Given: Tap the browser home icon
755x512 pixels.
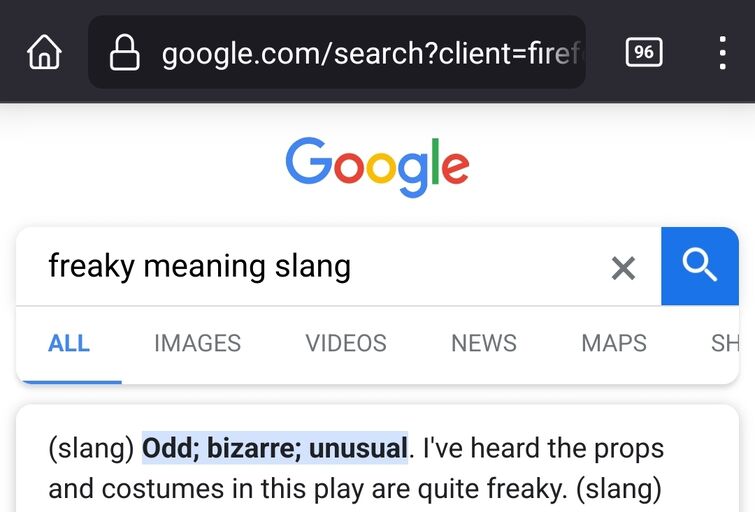Looking at the screenshot, I should pyautogui.click(x=44, y=52).
